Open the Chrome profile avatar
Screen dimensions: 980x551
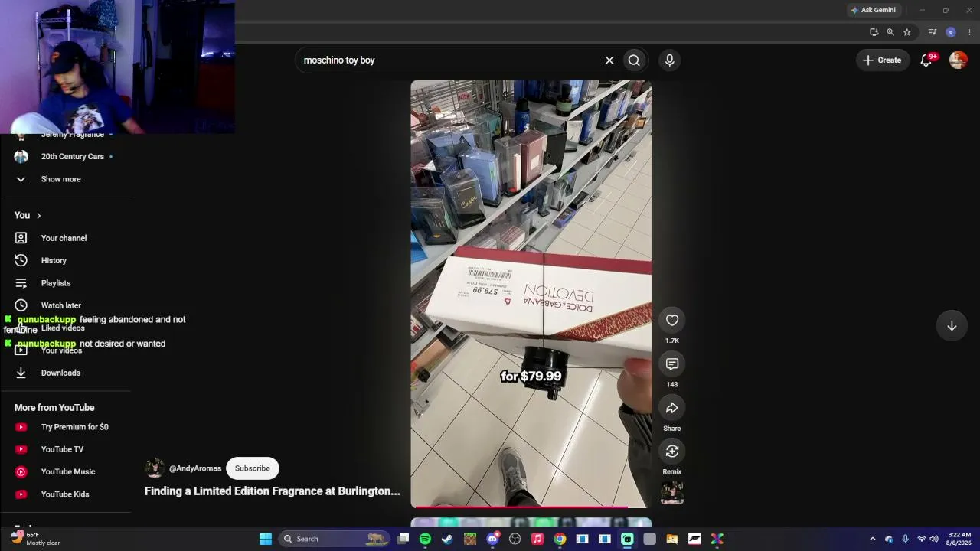(951, 32)
